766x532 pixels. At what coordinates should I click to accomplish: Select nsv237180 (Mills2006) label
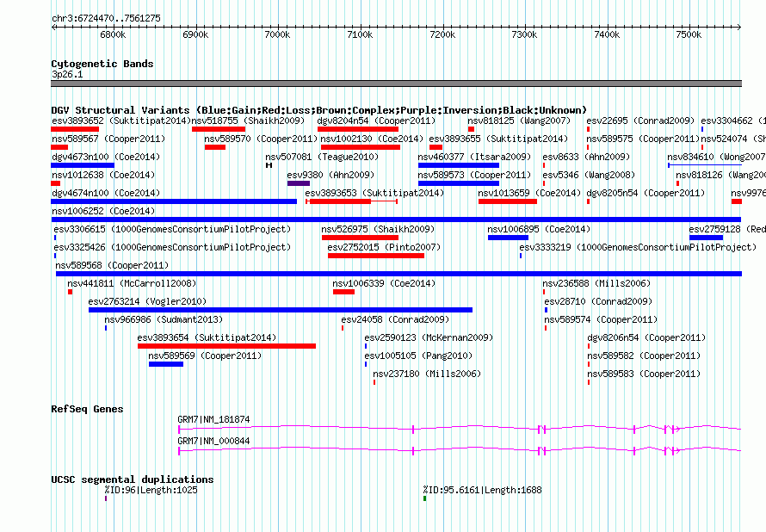pos(427,374)
